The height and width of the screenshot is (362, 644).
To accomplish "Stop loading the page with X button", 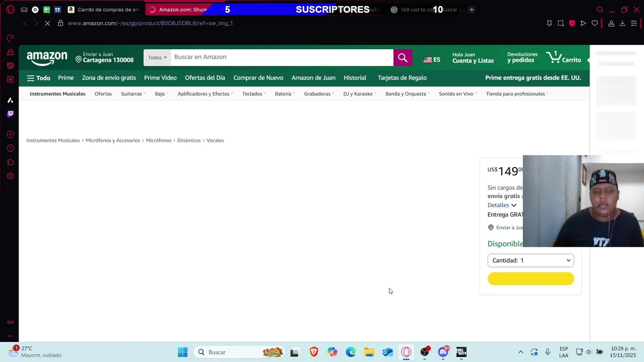I will (47, 23).
